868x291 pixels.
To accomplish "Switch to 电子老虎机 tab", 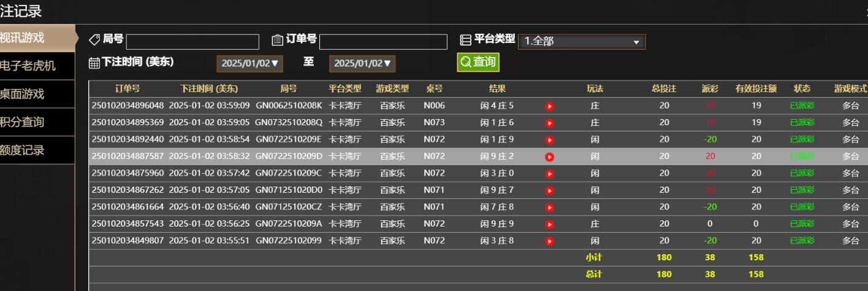I will click(37, 66).
